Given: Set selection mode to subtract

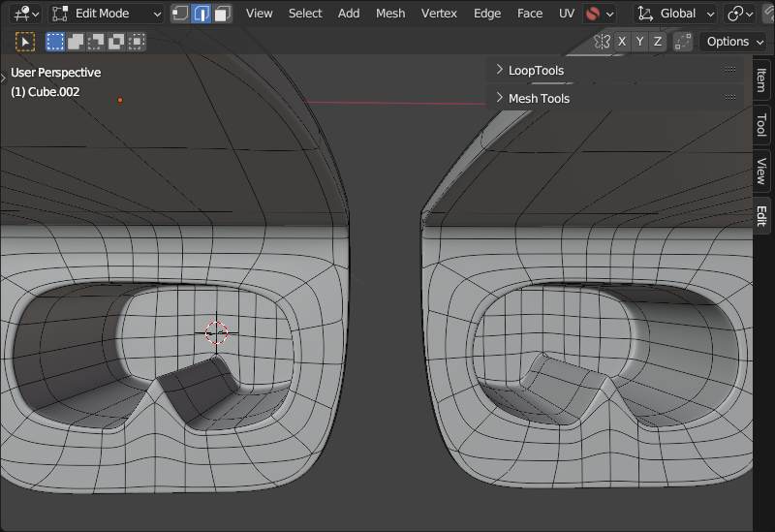Looking at the screenshot, I should pos(95,42).
